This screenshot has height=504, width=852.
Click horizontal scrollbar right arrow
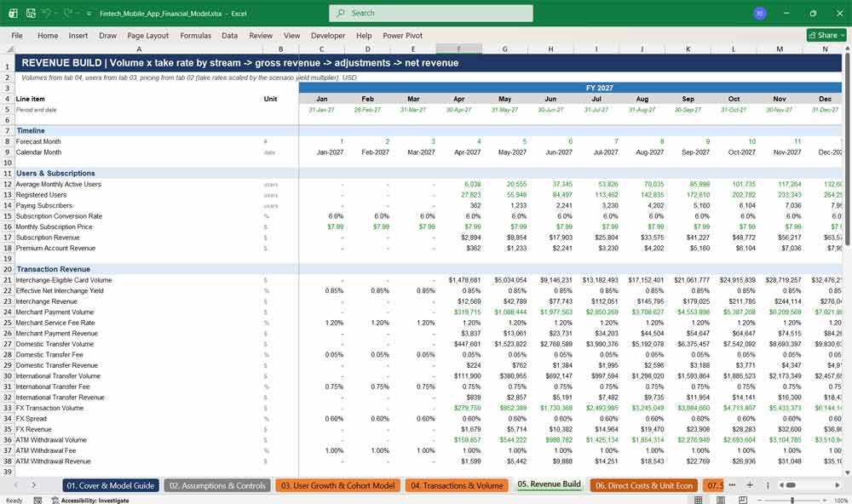[x=838, y=485]
